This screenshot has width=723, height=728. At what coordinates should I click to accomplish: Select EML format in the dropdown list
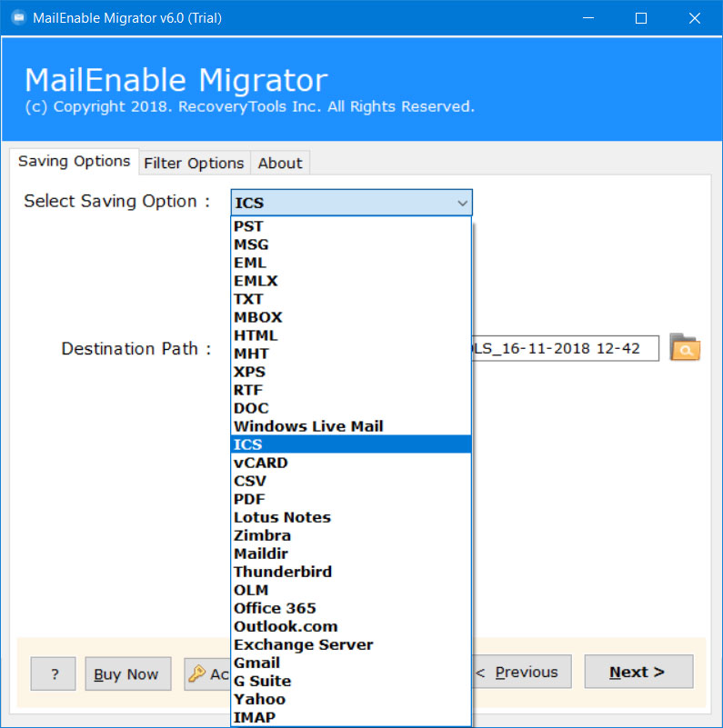tap(351, 263)
